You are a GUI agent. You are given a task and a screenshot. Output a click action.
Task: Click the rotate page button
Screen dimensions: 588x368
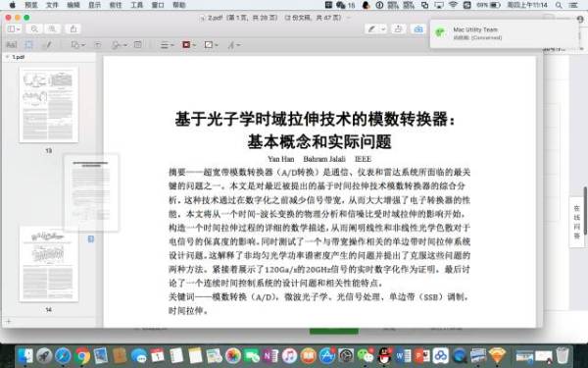(x=398, y=28)
